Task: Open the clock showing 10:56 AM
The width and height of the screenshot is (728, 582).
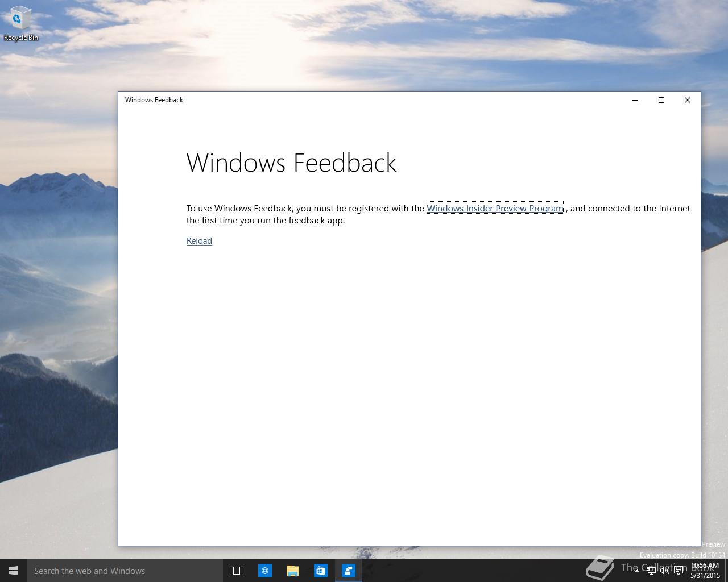Action: pyautogui.click(x=705, y=571)
